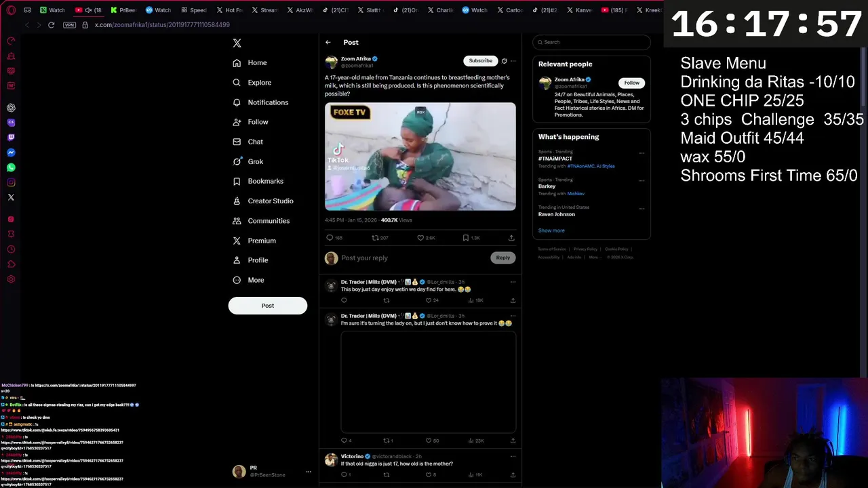Open more options for Barkey trend
Viewport: 868px width, 488px height.
click(x=642, y=181)
